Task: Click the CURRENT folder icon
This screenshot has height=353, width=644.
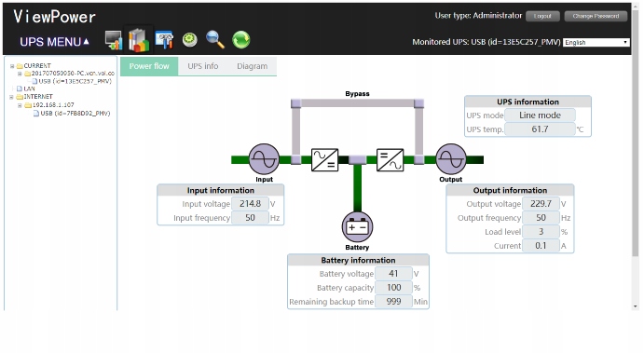Action: click(x=20, y=66)
